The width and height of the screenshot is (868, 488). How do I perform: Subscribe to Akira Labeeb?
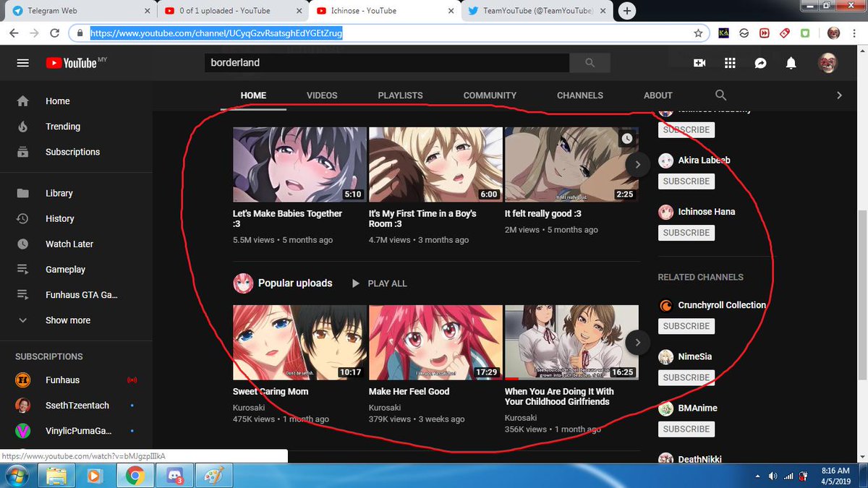[x=686, y=181]
